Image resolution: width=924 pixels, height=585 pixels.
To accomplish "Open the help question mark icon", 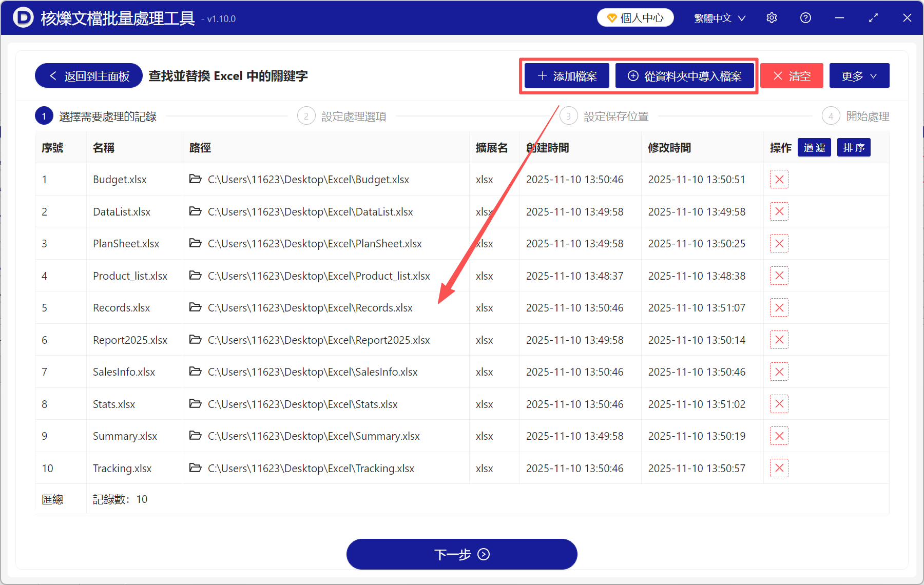I will tap(805, 17).
